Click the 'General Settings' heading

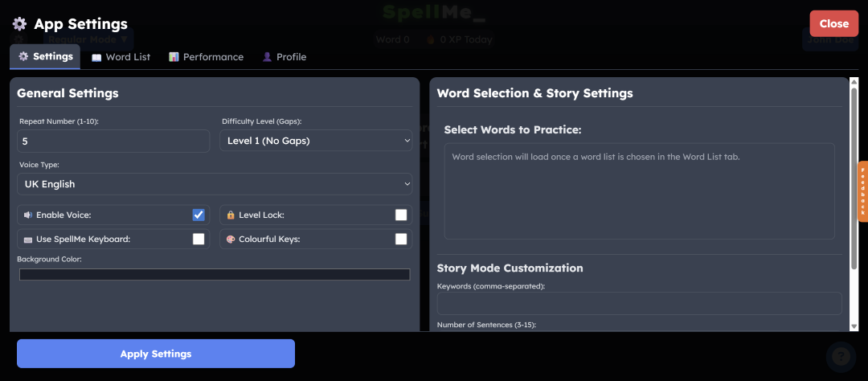[68, 93]
